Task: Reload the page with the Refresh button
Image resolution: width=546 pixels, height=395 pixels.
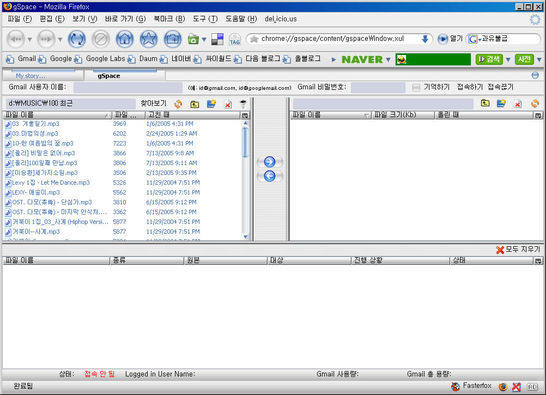Action: 77,39
